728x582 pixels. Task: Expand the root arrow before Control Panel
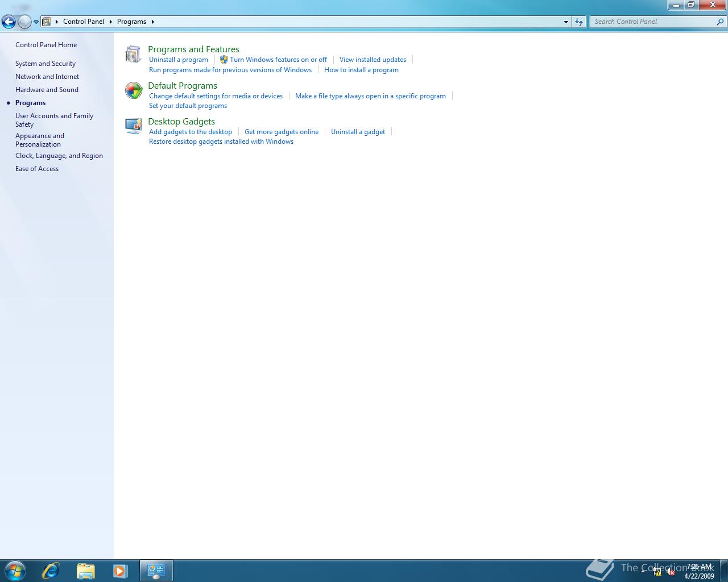coord(57,22)
